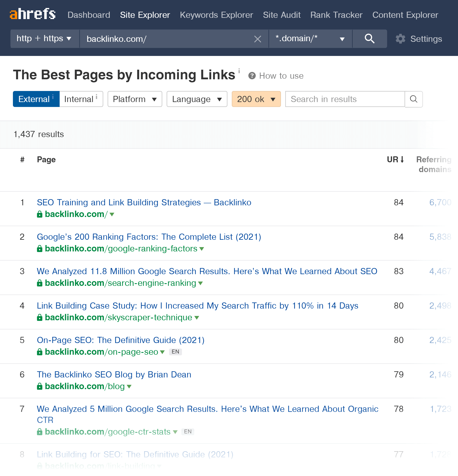This screenshot has height=476, width=458.
Task: Open backlinko.com/skyscraper-technique URL
Action: point(118,317)
